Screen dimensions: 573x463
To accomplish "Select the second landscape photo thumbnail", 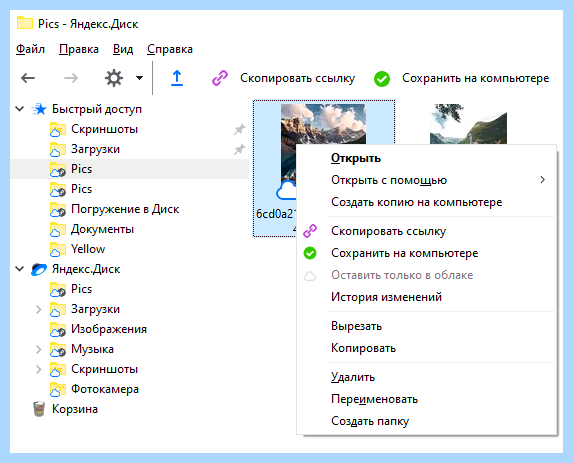I will click(x=468, y=124).
